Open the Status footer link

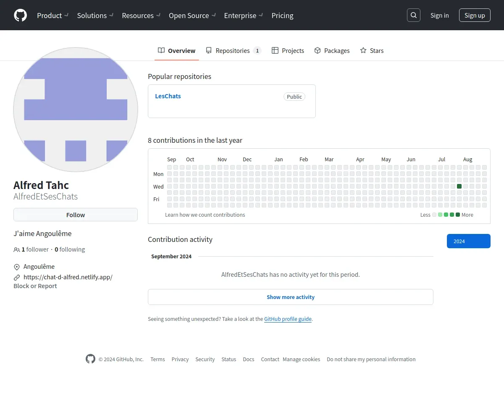229,360
